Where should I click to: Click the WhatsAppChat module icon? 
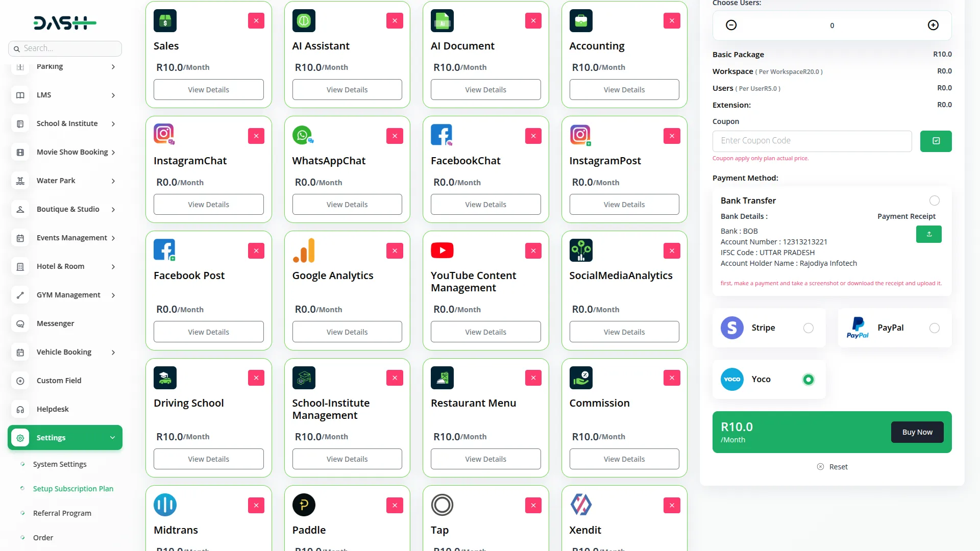tap(303, 135)
